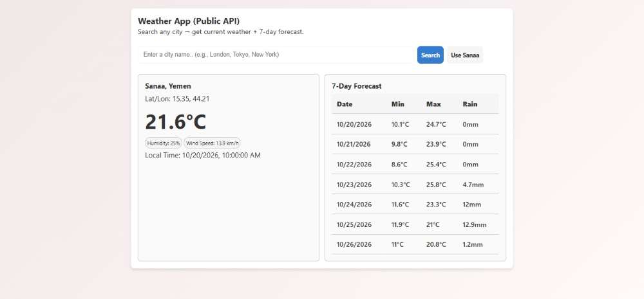Select the 10/22/2026 date cell
This screenshot has width=644, height=299.
(x=354, y=165)
